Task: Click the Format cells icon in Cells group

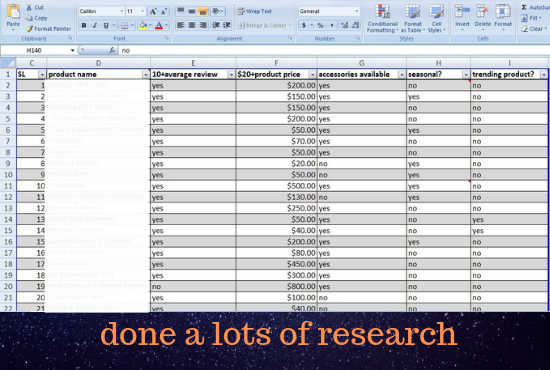Action: pos(503,12)
